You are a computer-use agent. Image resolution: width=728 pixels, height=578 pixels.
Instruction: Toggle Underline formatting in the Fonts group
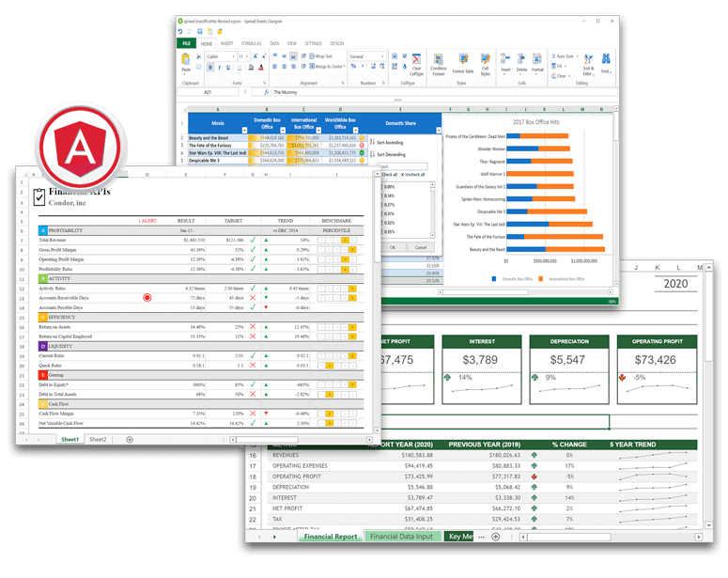point(228,68)
